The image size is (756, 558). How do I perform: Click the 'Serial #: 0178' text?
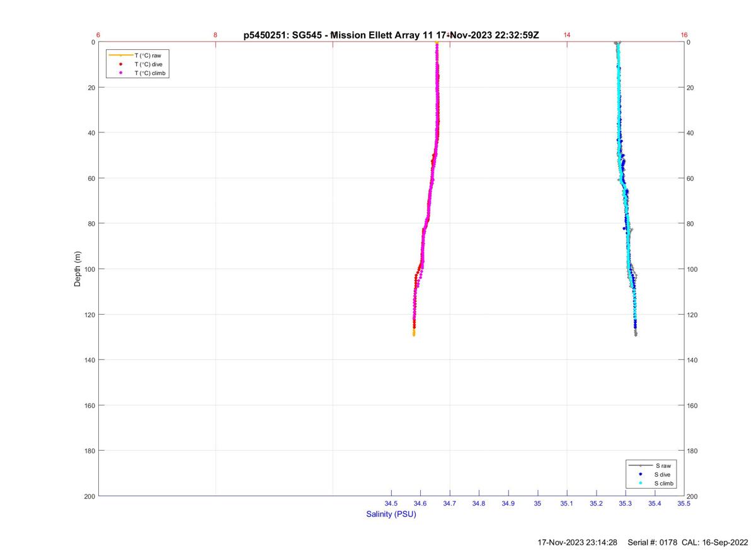[x=653, y=542]
